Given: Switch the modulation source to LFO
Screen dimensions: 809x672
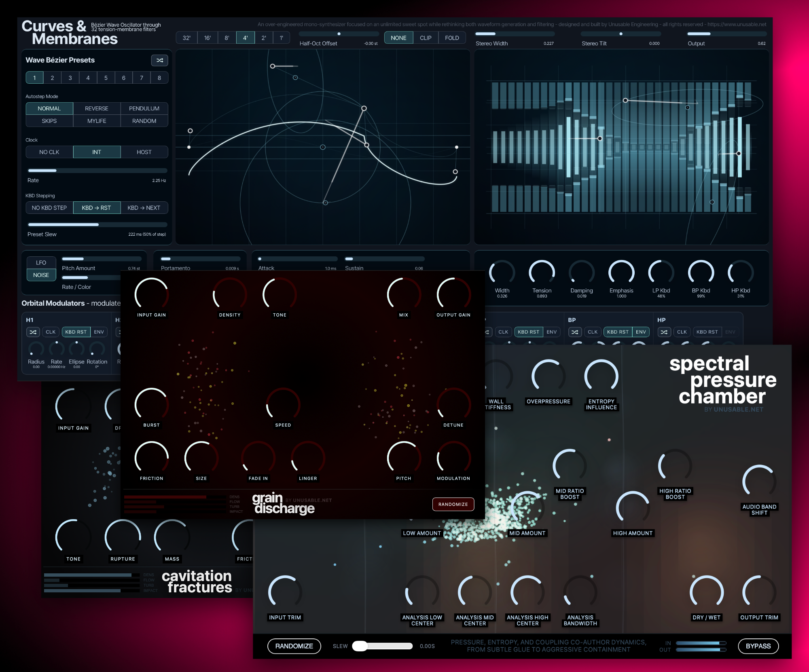Looking at the screenshot, I should tap(41, 262).
